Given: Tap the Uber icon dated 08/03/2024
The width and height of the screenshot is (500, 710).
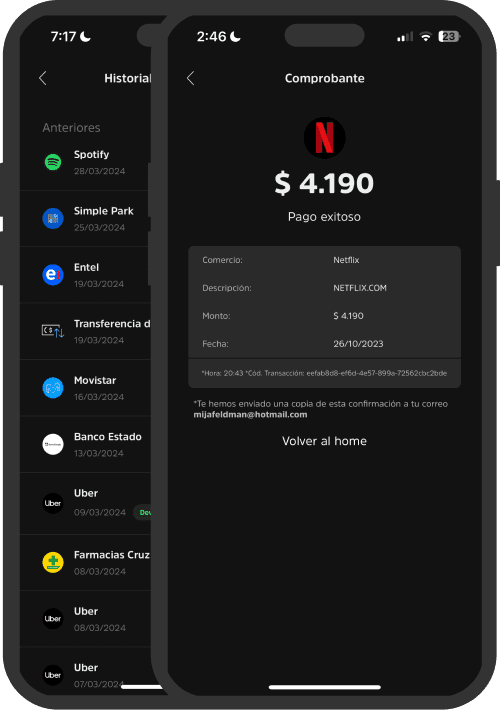Looking at the screenshot, I should point(53,619).
